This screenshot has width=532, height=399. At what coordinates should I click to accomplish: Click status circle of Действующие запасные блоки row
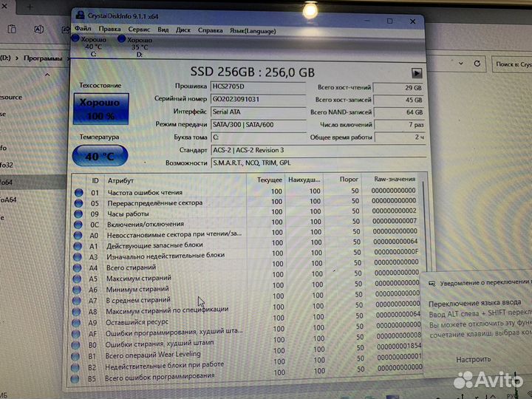(78, 245)
